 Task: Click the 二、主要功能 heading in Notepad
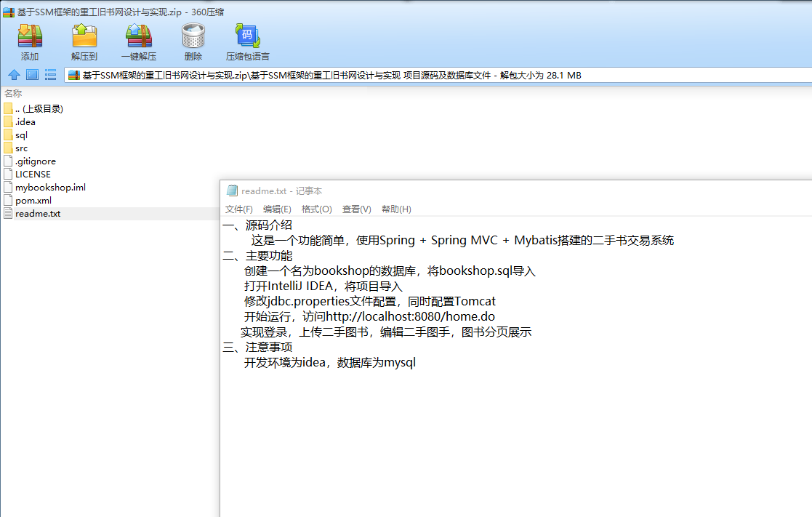(x=257, y=256)
